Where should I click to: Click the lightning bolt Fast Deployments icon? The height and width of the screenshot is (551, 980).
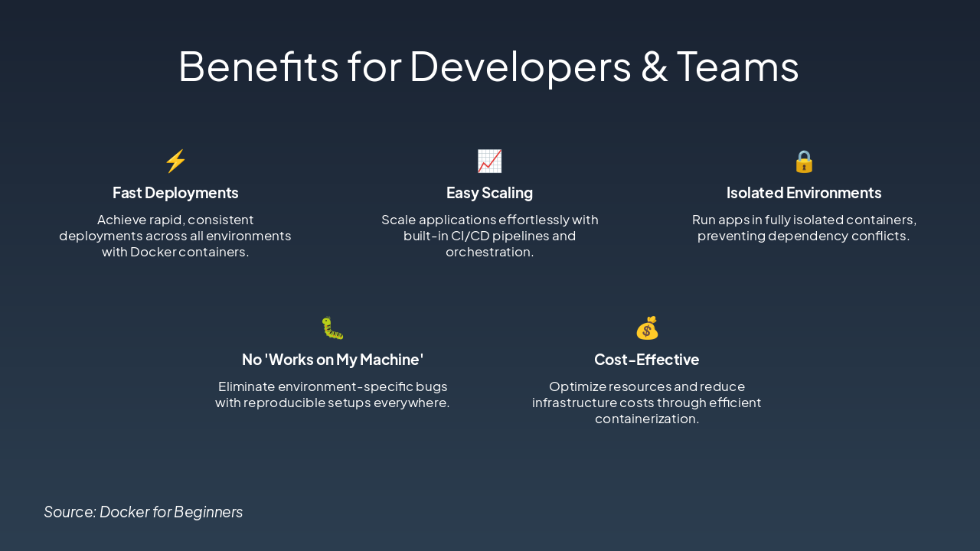point(175,161)
